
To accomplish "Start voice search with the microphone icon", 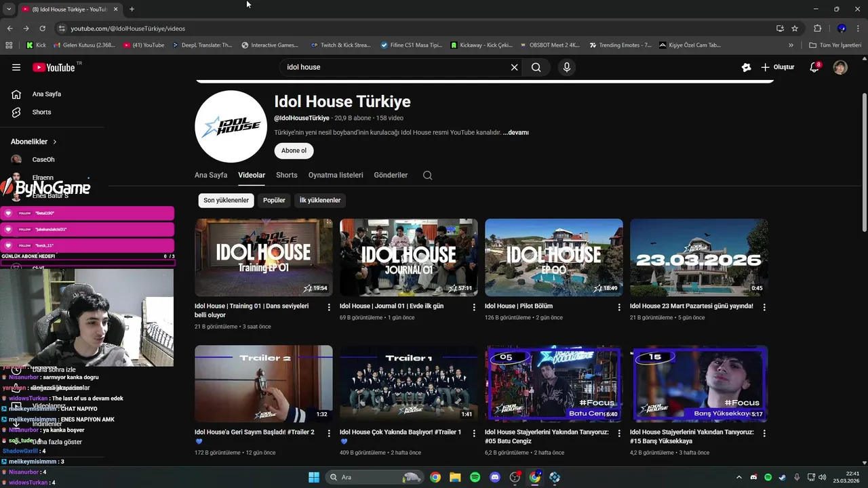I will pyautogui.click(x=567, y=67).
